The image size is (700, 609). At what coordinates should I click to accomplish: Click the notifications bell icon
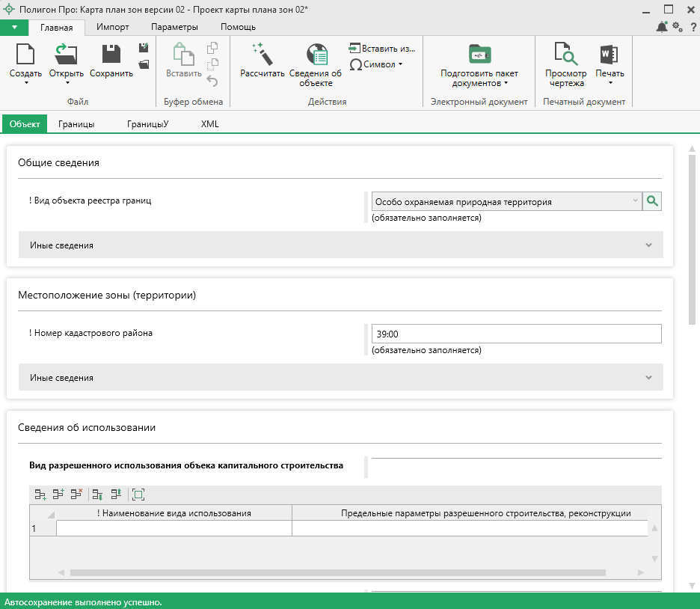[662, 27]
